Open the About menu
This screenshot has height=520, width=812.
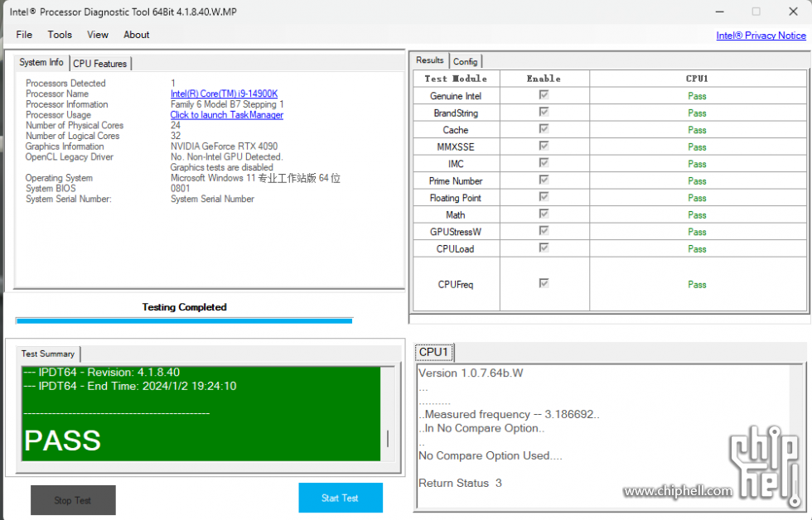[136, 35]
